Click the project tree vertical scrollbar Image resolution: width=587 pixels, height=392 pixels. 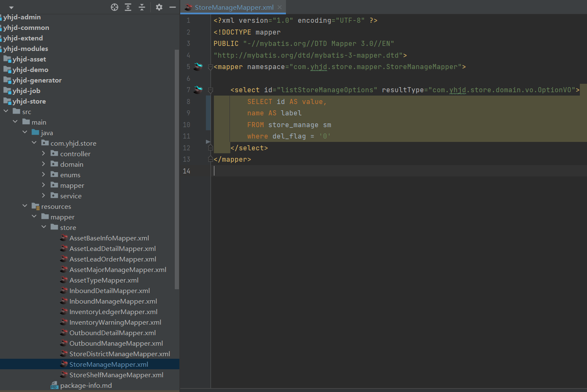coord(177,168)
